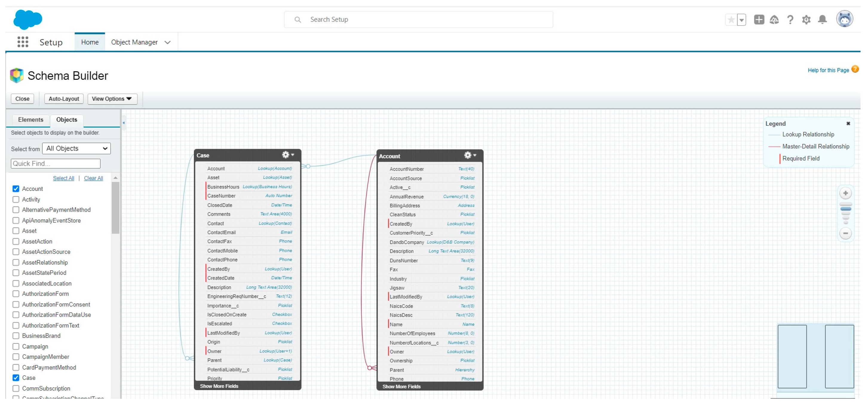Expand the All Objects select list
Image resolution: width=868 pixels, height=405 pixels.
(76, 149)
